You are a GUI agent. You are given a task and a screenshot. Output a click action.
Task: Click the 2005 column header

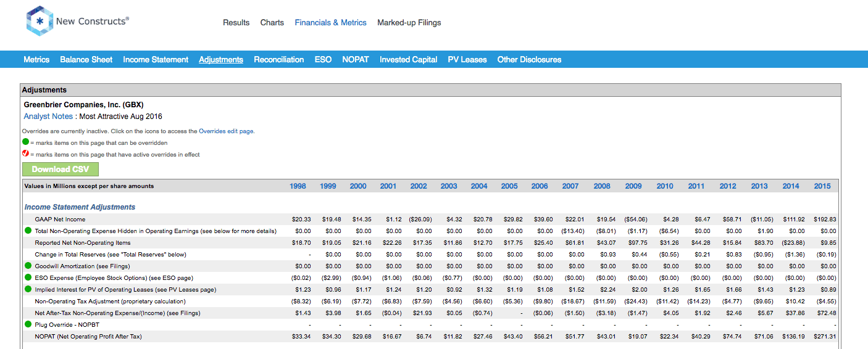tap(509, 186)
